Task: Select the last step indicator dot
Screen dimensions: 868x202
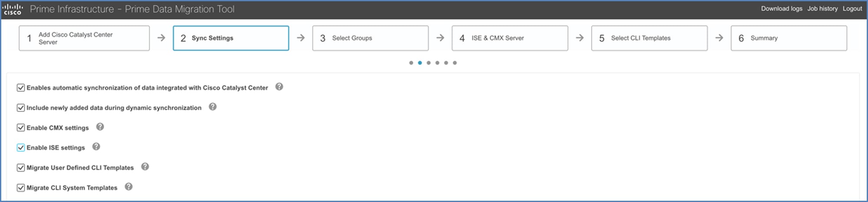Action: pyautogui.click(x=455, y=63)
